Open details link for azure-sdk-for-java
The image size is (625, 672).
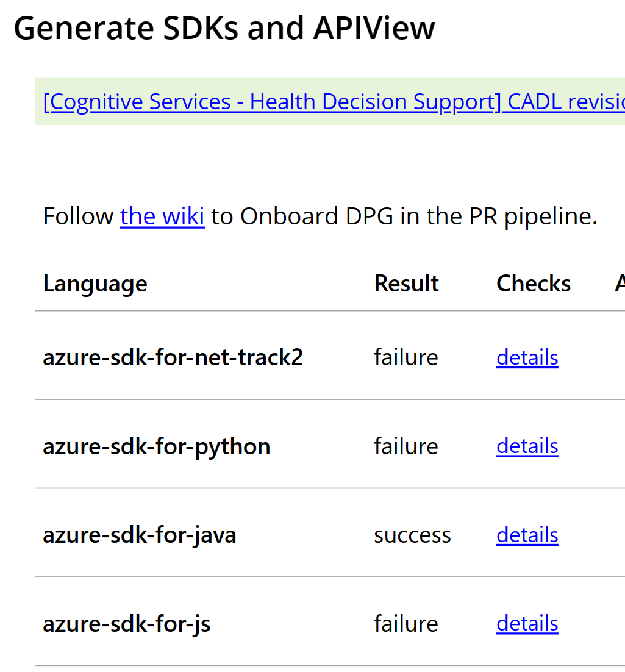click(x=527, y=534)
